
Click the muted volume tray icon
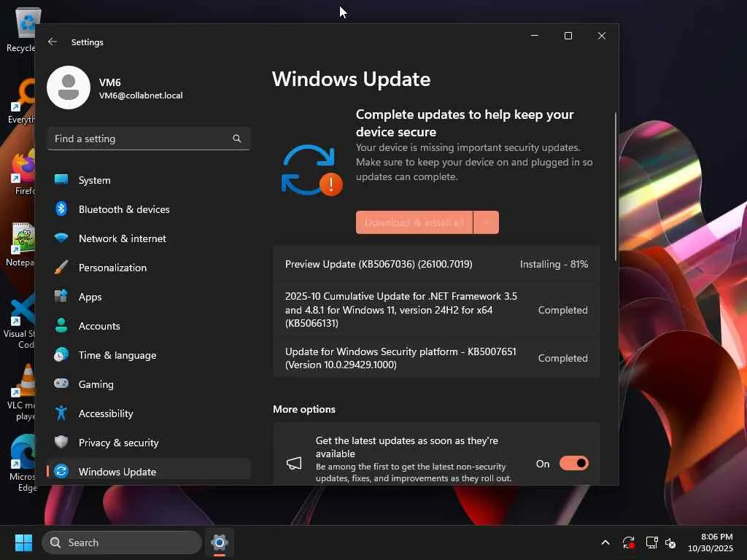(x=670, y=542)
